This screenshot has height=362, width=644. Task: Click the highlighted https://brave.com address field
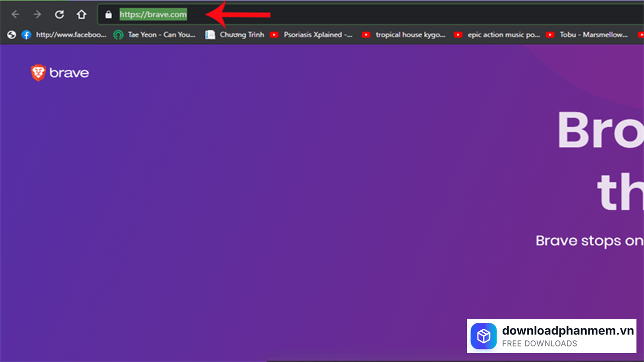(153, 15)
